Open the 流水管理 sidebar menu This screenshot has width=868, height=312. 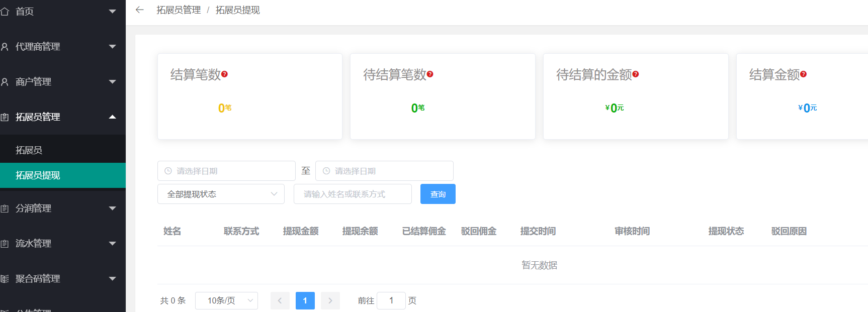63,243
